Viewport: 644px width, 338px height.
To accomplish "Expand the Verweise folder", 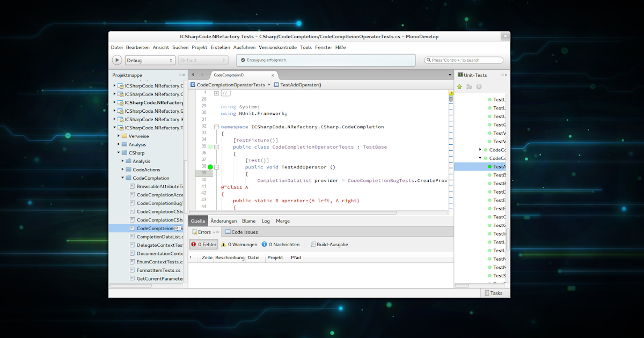I will 118,136.
